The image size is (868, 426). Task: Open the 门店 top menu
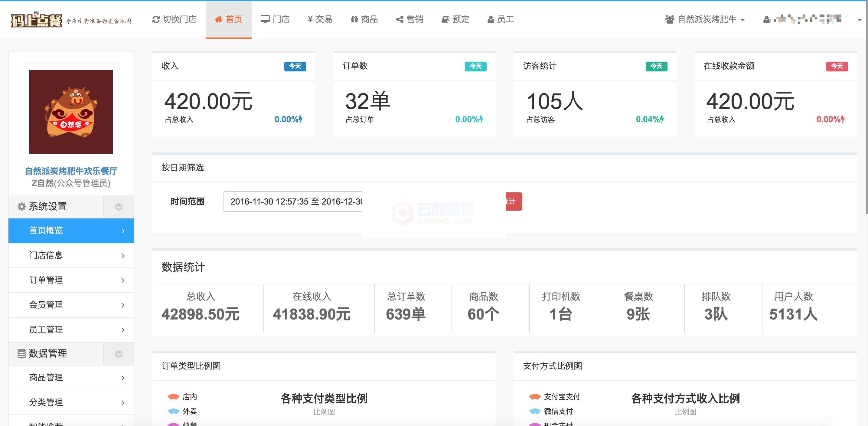pos(275,20)
